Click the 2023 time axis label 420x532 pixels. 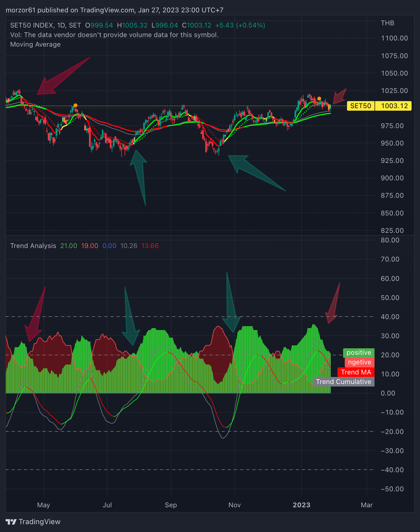pyautogui.click(x=302, y=505)
